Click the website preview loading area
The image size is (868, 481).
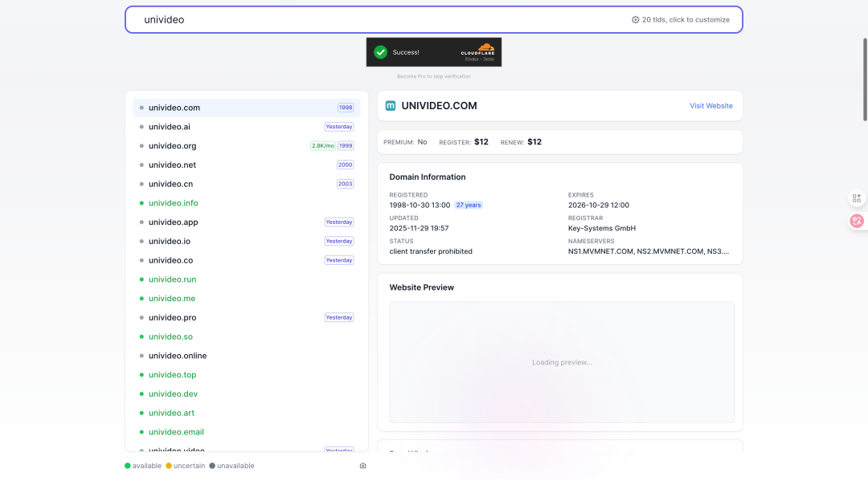562,362
